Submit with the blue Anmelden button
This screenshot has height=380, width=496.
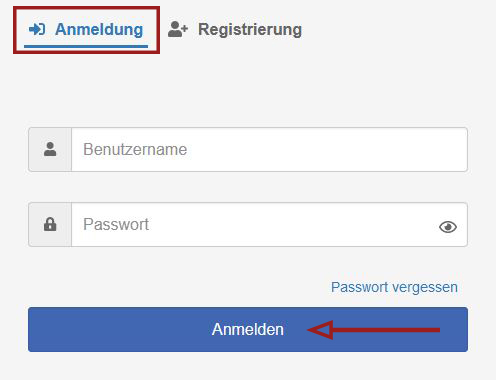[x=248, y=329]
